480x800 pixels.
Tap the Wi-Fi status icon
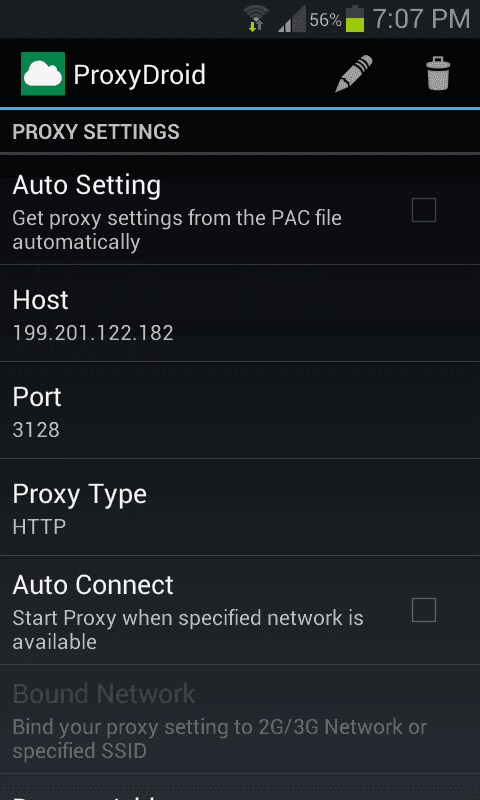click(x=256, y=19)
